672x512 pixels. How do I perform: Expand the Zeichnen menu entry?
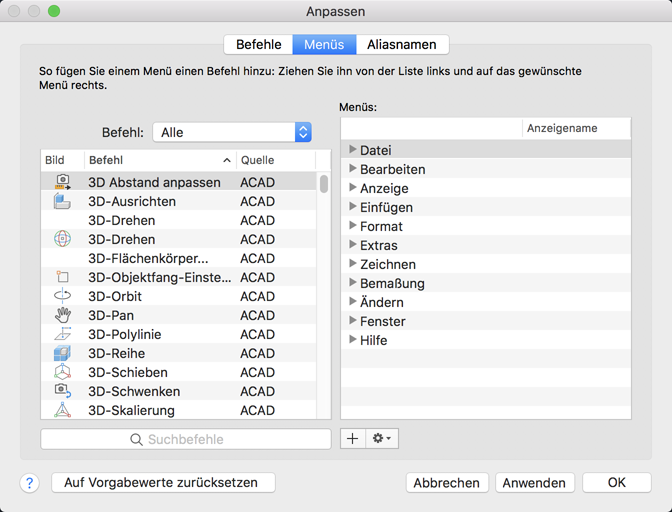(353, 264)
